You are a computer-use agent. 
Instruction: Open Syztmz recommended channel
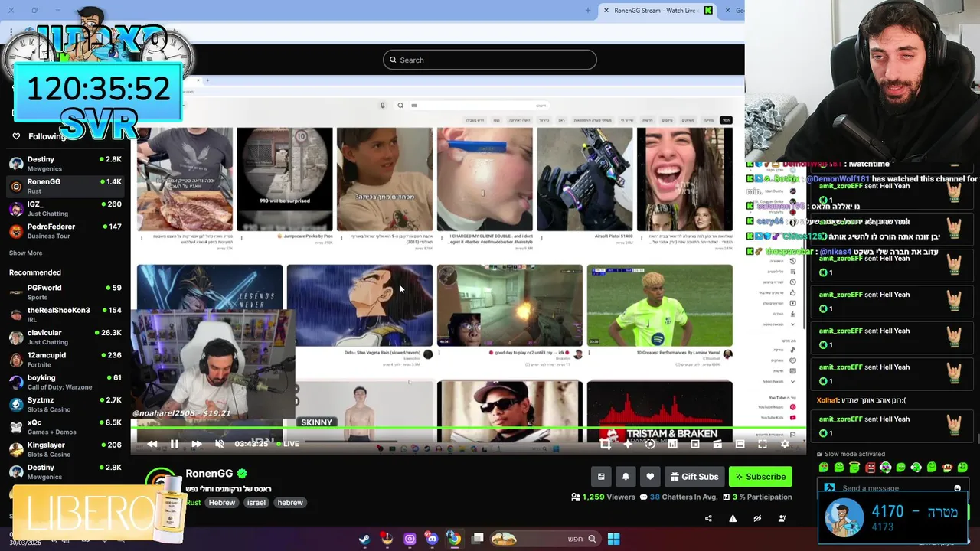(65, 405)
